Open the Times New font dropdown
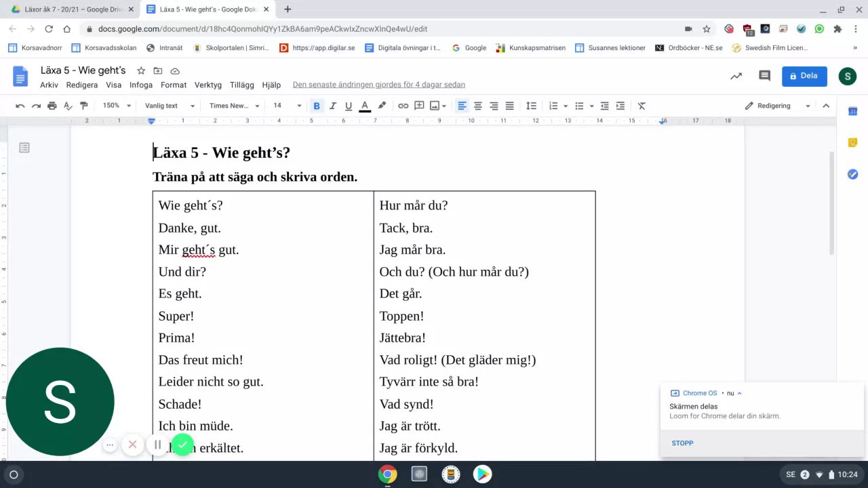The height and width of the screenshot is (488, 868). (x=234, y=106)
